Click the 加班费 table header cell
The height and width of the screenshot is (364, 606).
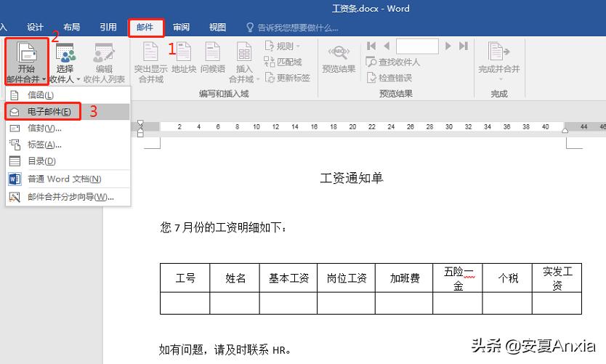pos(404,278)
